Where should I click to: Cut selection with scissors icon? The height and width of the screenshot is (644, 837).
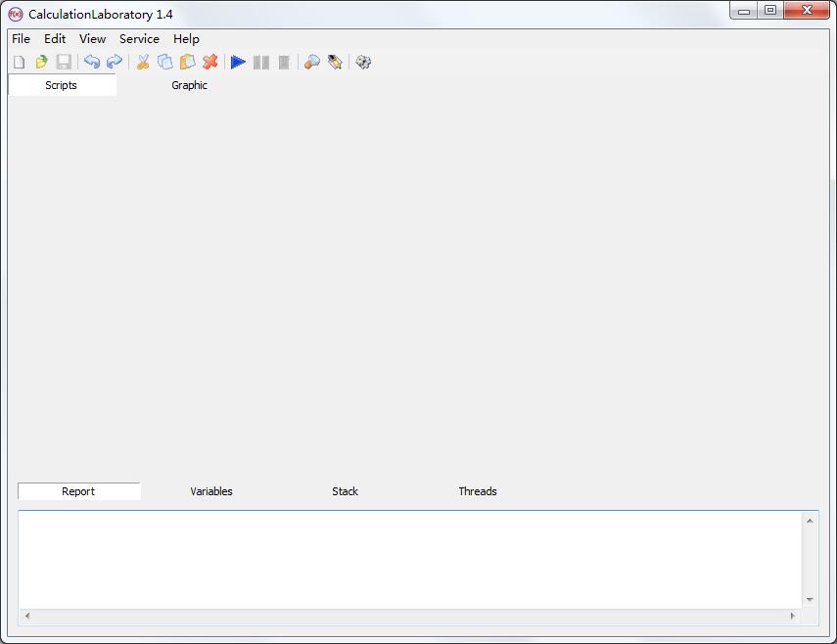click(143, 63)
